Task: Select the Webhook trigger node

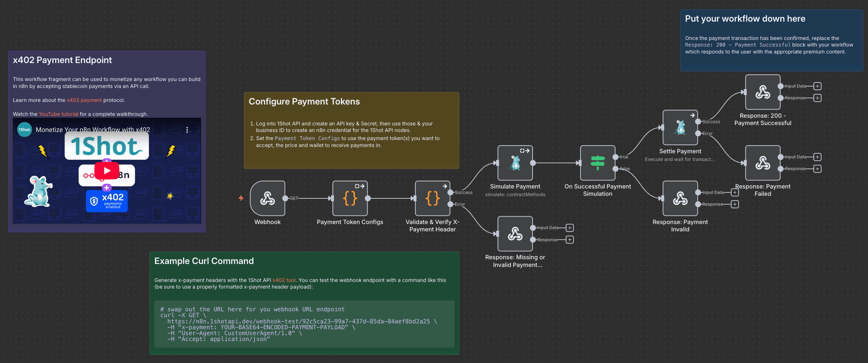Action: (267, 198)
